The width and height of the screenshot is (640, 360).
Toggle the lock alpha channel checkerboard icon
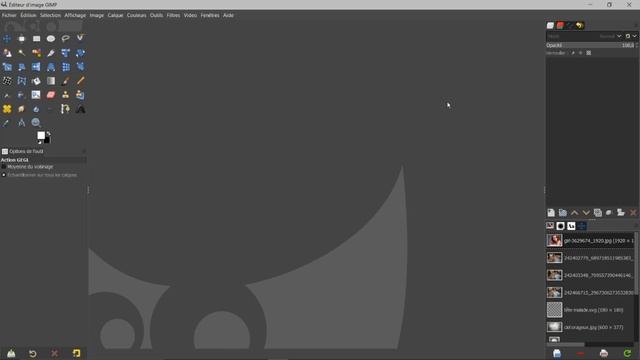[589, 53]
